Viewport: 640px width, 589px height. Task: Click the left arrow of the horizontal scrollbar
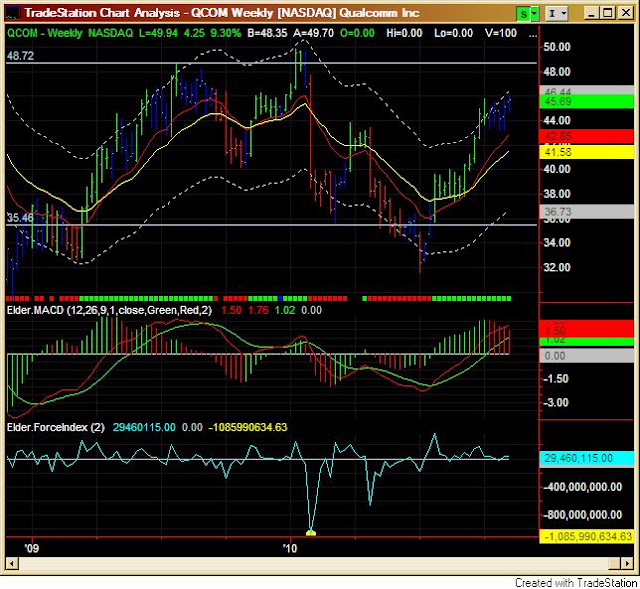11,564
